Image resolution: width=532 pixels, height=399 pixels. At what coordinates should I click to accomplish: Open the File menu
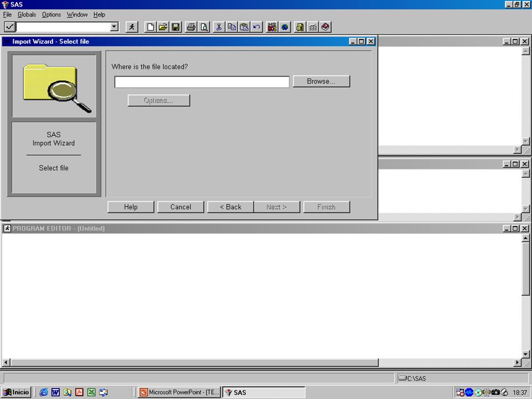pos(7,14)
